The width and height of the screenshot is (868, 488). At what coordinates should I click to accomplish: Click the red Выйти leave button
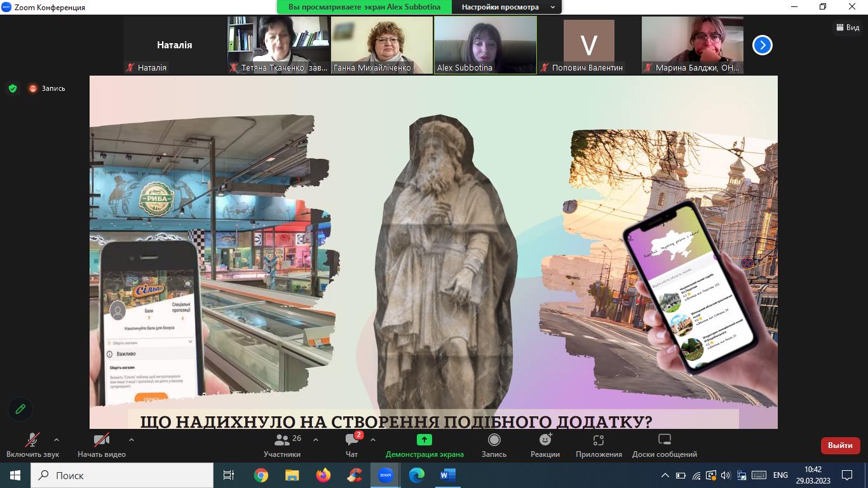coord(840,445)
